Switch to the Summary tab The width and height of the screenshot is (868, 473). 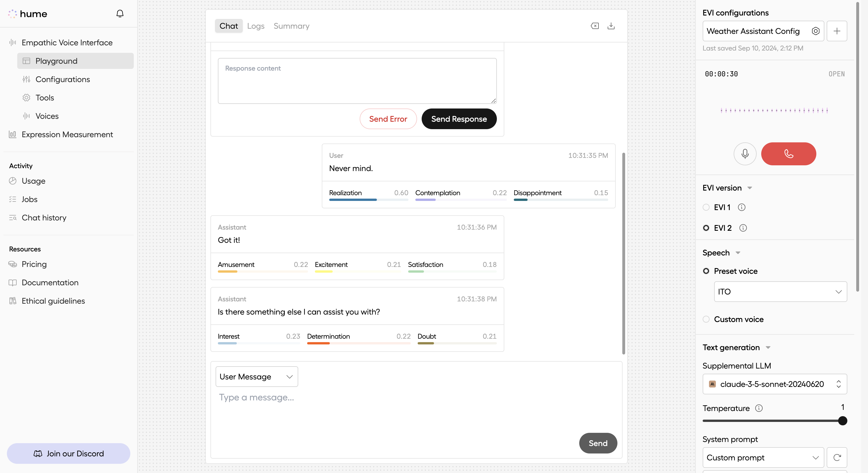(291, 26)
